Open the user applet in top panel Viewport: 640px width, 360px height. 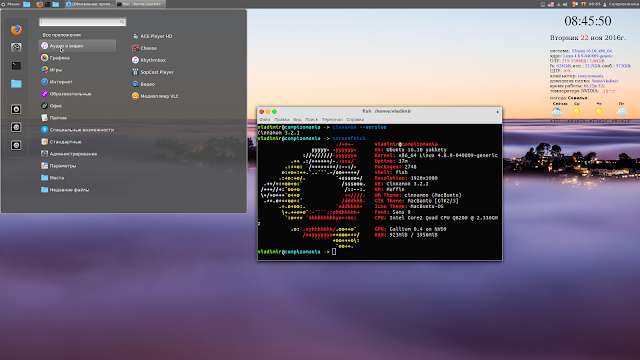coord(620,4)
